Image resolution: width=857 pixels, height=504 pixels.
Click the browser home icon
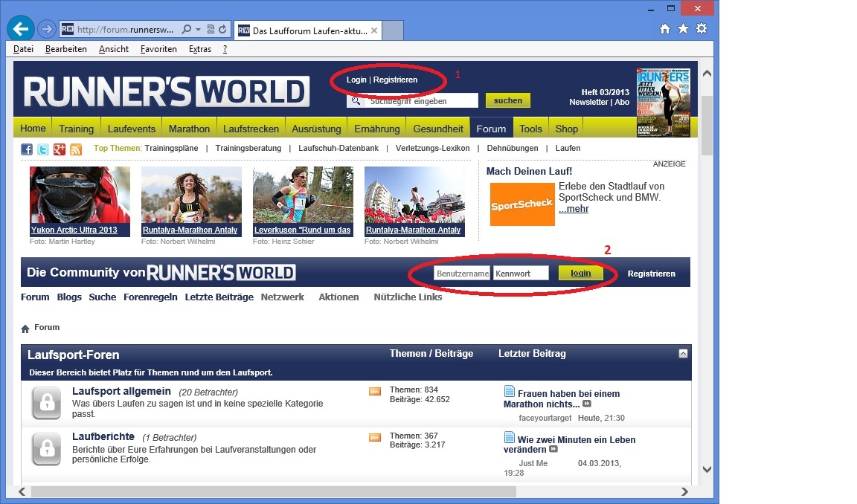665,29
